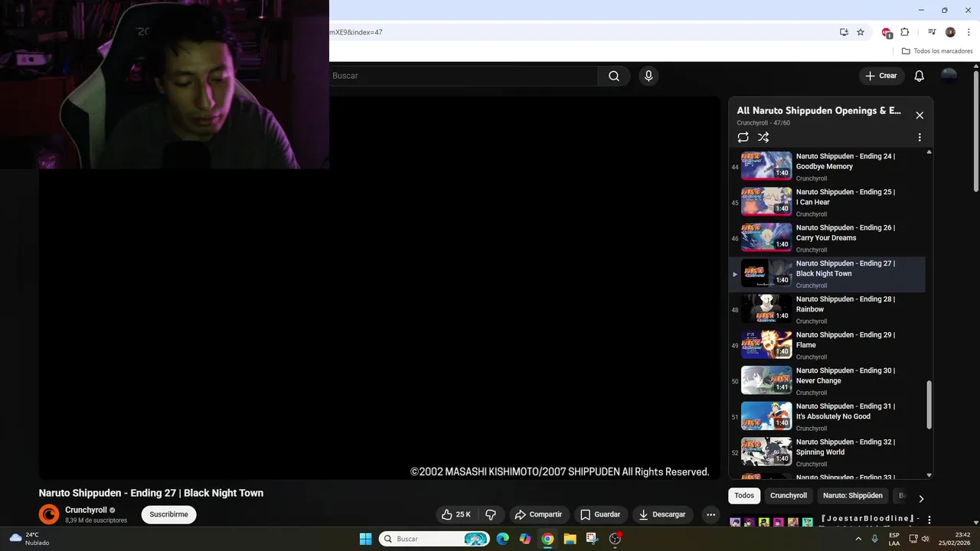The width and height of the screenshot is (980, 551).
Task: Open more actions ellipsis below video
Action: point(710,514)
